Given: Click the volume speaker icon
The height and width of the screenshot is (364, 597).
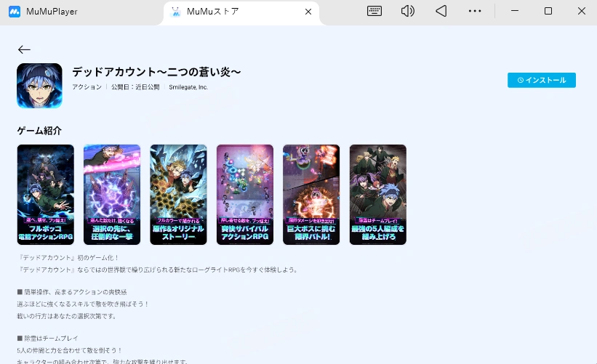Looking at the screenshot, I should 407,11.
